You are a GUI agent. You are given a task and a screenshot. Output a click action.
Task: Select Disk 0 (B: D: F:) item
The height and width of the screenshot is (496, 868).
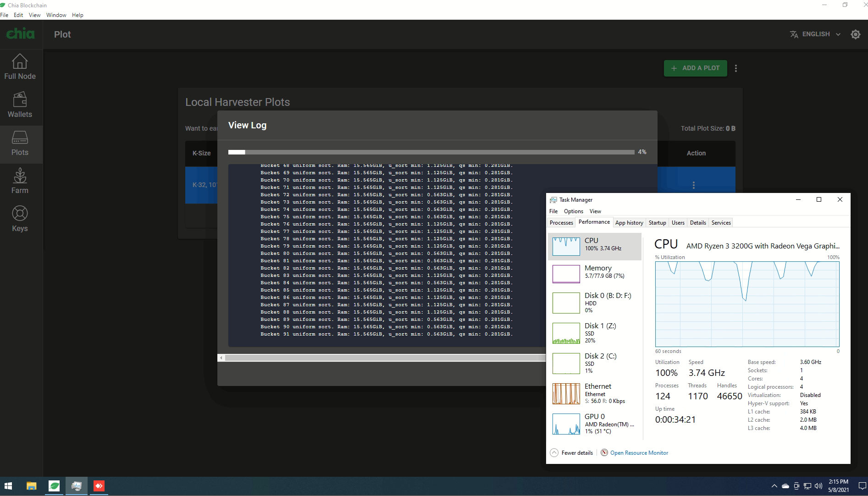tap(595, 303)
